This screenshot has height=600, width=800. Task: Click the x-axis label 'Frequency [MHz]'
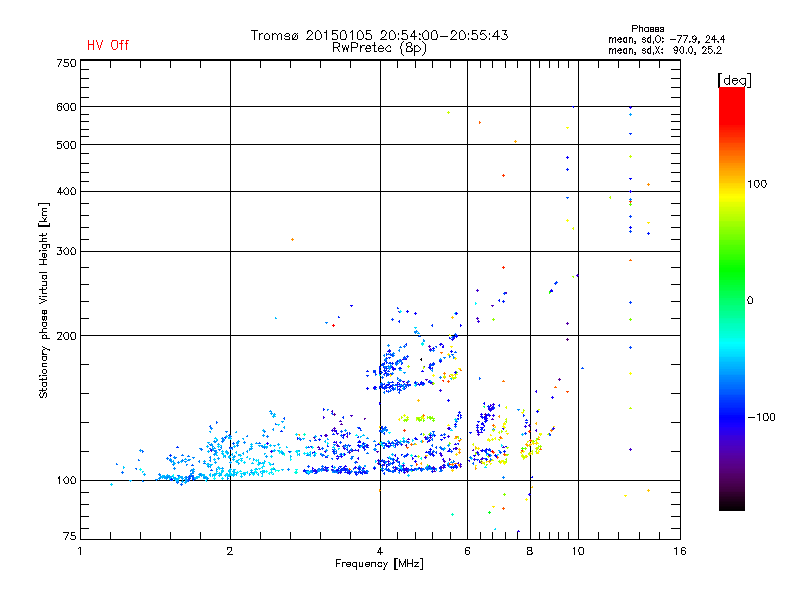[379, 564]
